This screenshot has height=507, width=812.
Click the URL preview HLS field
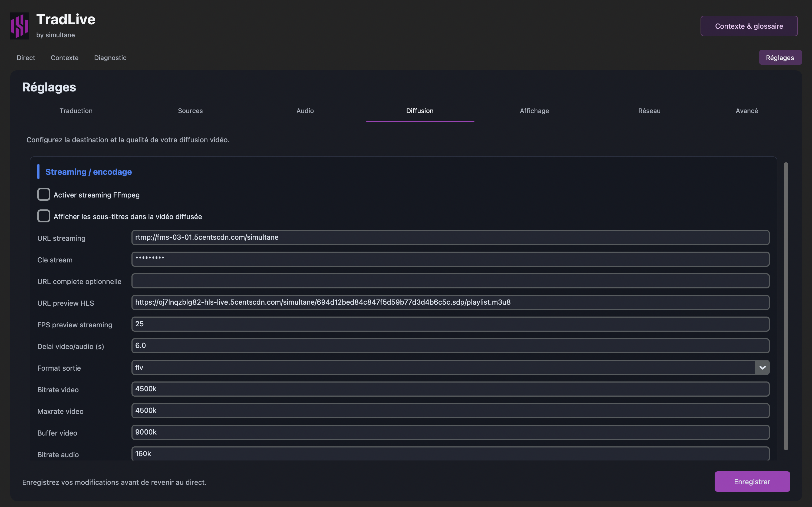(x=450, y=302)
